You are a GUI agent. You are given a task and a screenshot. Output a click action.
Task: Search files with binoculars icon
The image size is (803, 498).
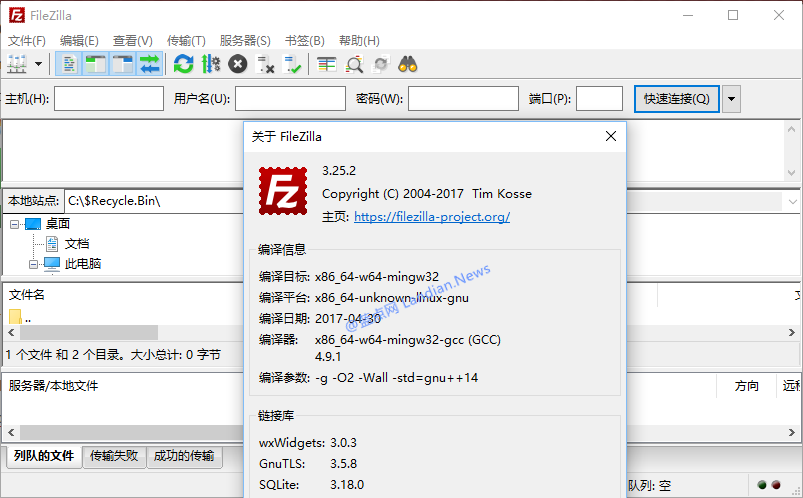point(408,64)
